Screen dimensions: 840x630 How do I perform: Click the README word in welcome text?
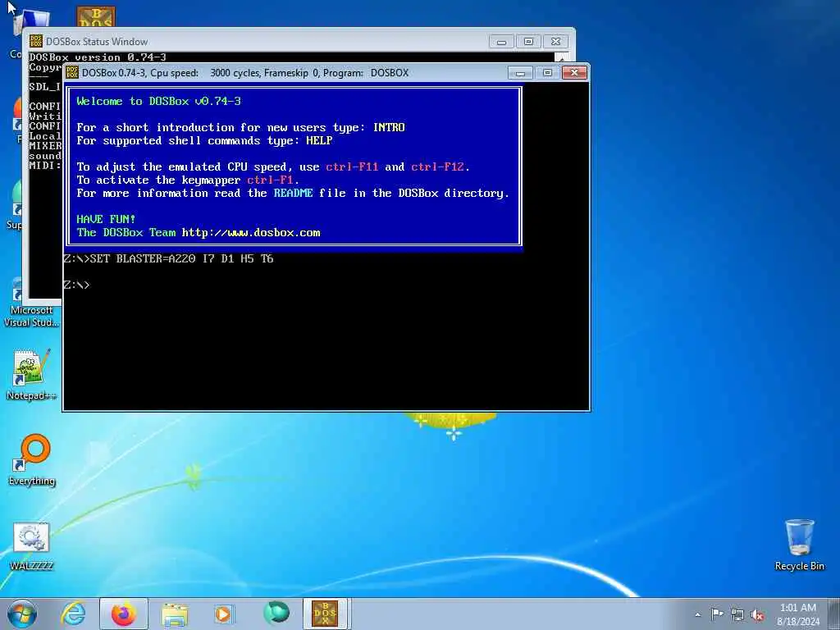[293, 193]
